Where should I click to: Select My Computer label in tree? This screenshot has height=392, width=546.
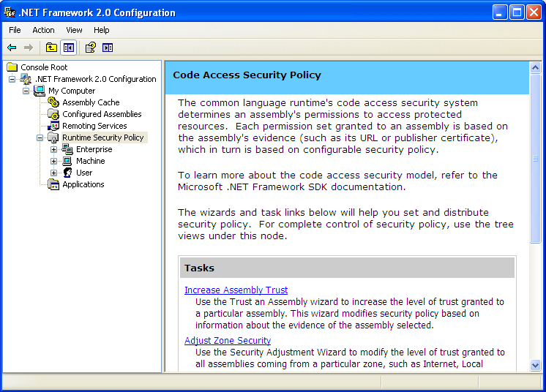[x=72, y=91]
